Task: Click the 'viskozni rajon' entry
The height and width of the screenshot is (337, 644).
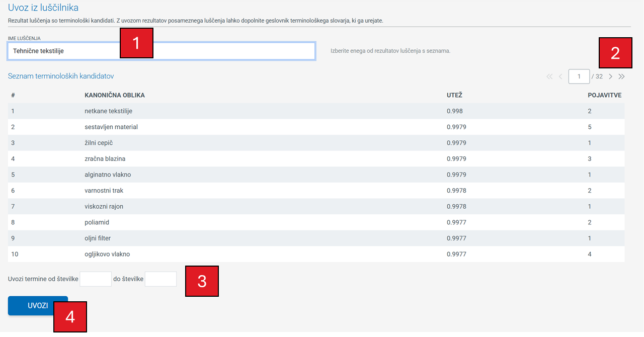Action: [104, 207]
